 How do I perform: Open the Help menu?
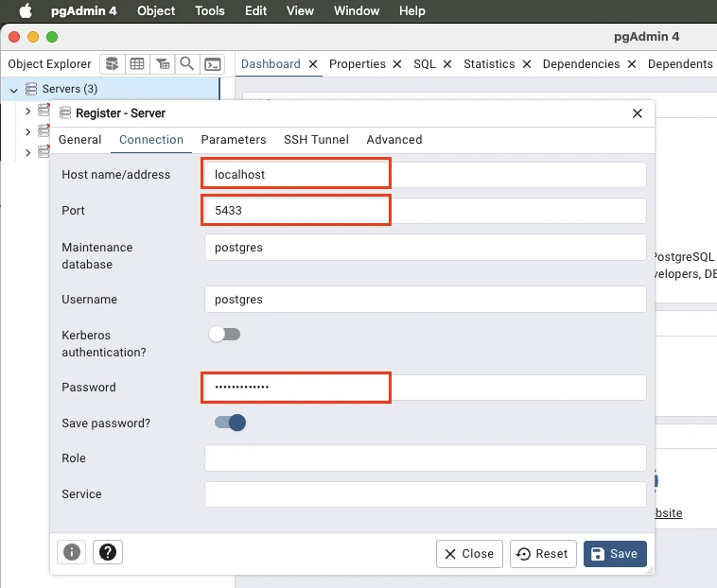412,11
